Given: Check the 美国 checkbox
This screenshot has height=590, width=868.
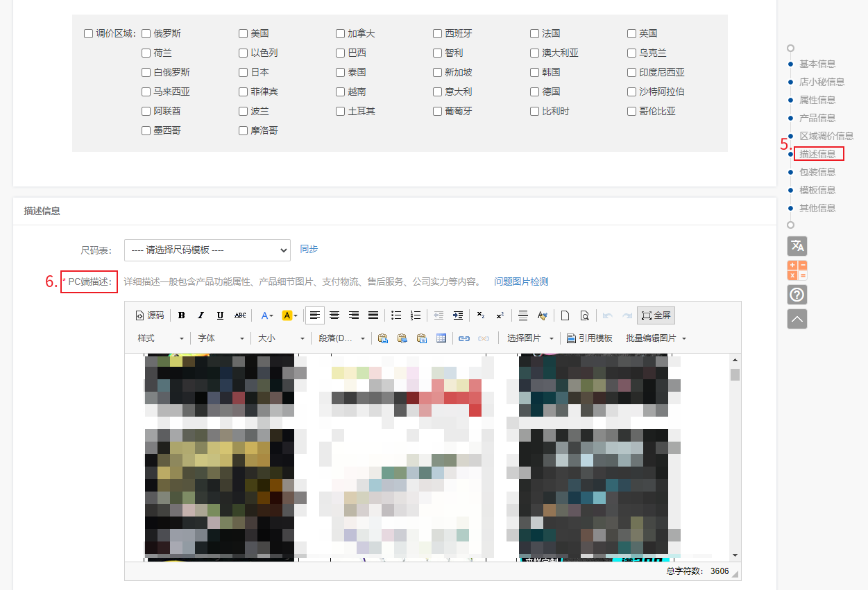Looking at the screenshot, I should 243,33.
